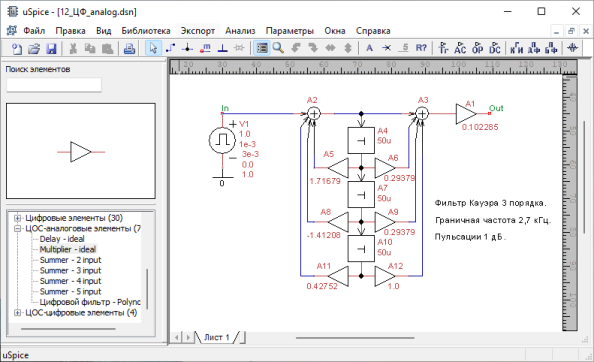Click the Paste toolbar icon
Viewport: 594px width, 362px height.
click(x=108, y=48)
